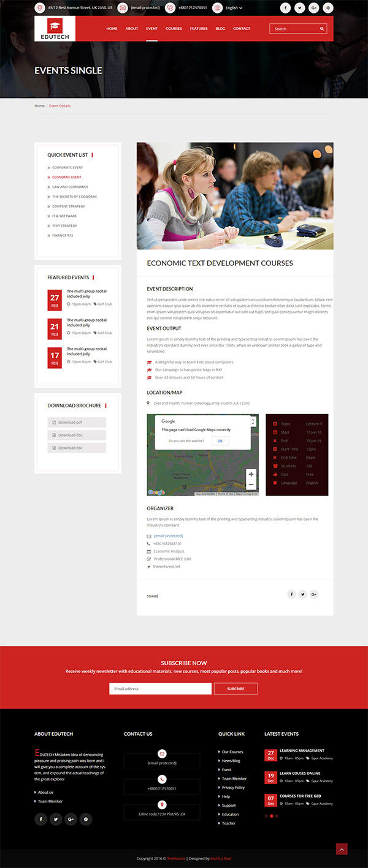Open the Features menu in navbar
This screenshot has width=368, height=868.
pyautogui.click(x=199, y=29)
